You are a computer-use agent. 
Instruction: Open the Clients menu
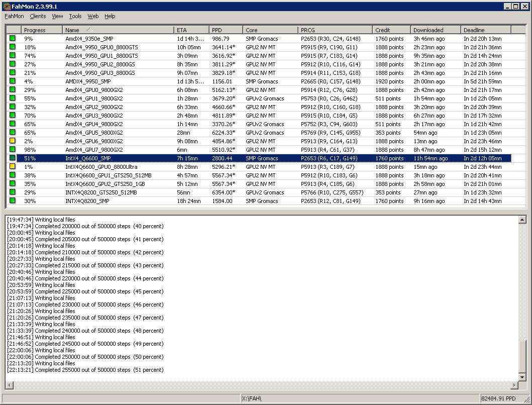[38, 16]
